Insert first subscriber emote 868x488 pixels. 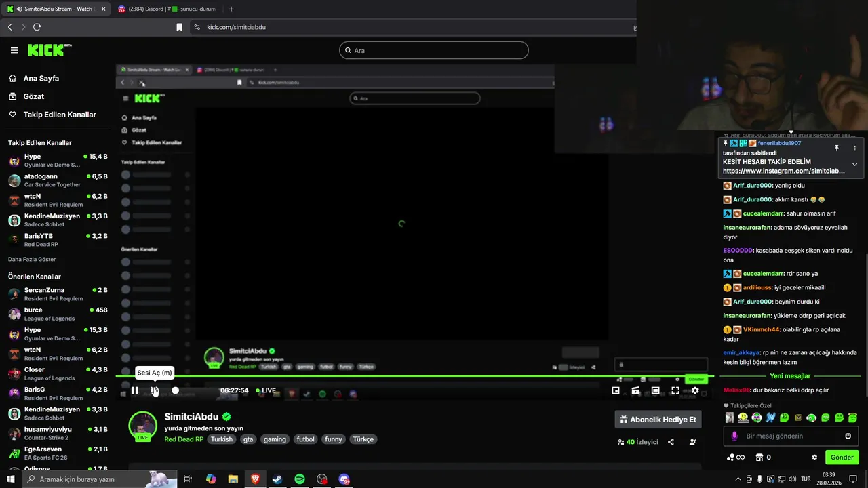click(730, 418)
